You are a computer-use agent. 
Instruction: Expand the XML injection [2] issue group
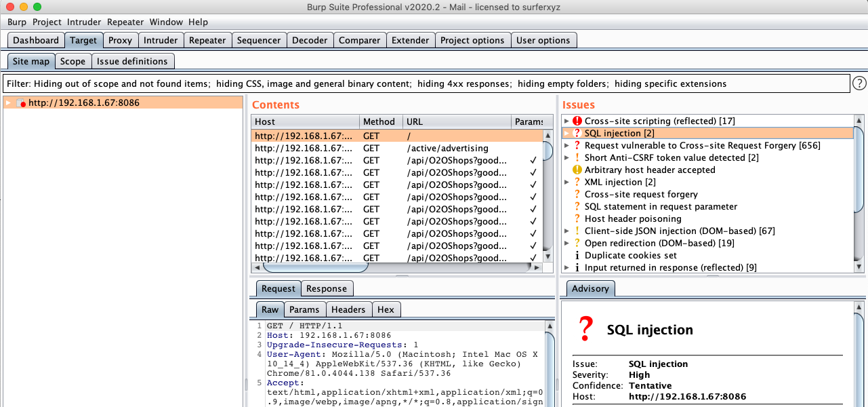point(566,182)
